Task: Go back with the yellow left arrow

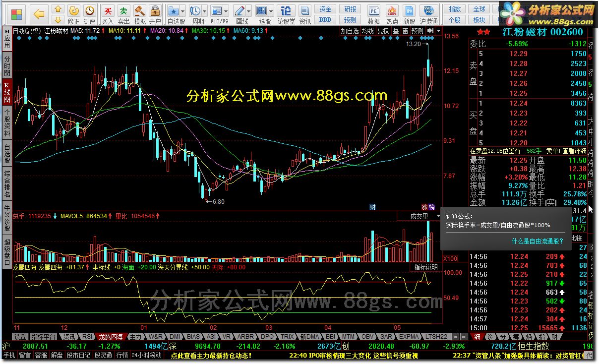Action: pos(39,14)
